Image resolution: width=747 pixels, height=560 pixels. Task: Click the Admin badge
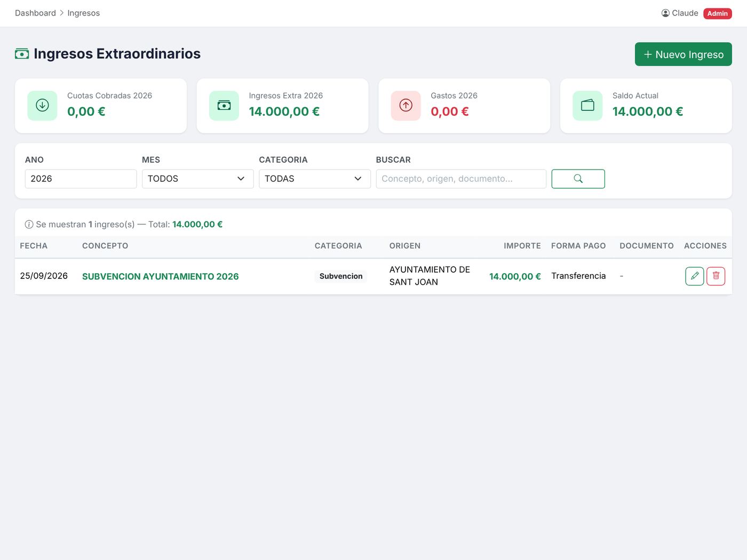[x=718, y=13]
